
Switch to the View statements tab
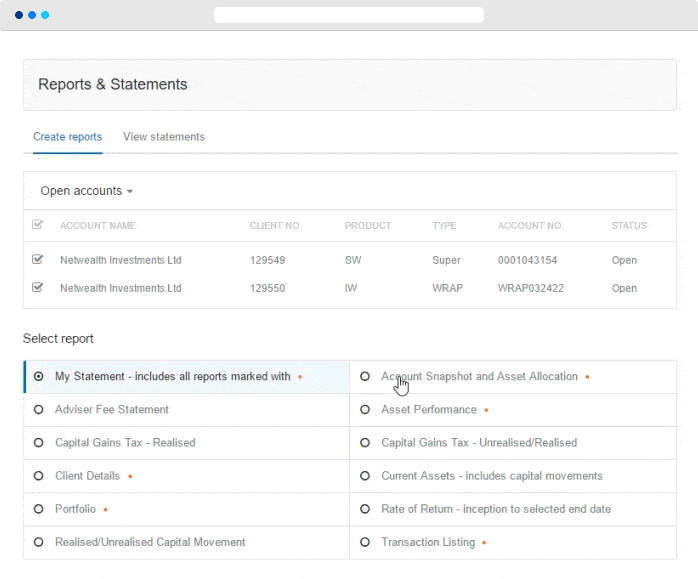(164, 137)
